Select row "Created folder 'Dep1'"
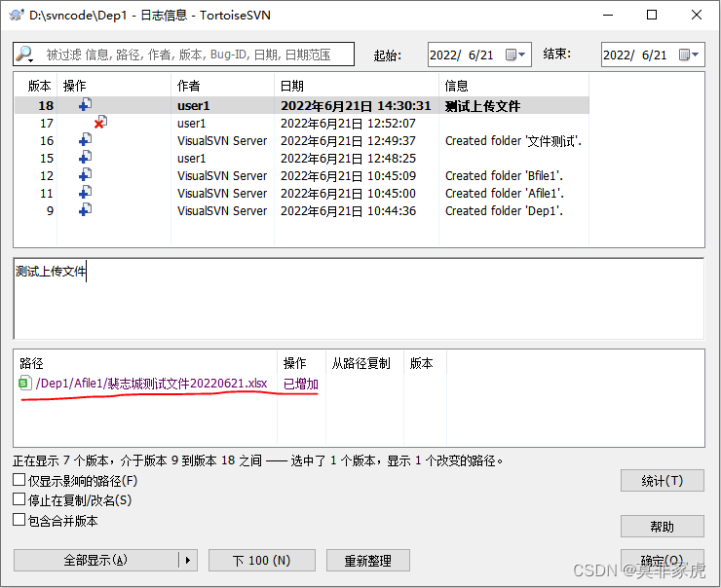 click(x=302, y=210)
